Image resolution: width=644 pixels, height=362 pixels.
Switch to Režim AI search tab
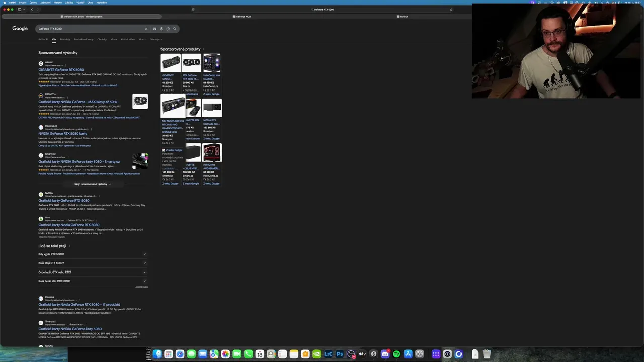coord(43,39)
